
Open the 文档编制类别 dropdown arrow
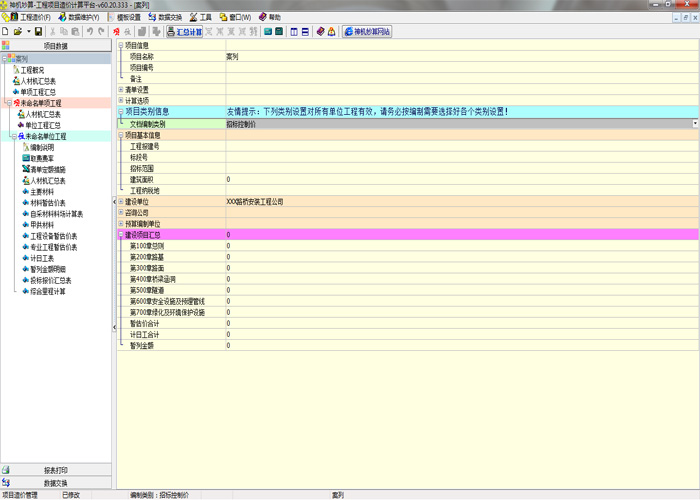(694, 124)
